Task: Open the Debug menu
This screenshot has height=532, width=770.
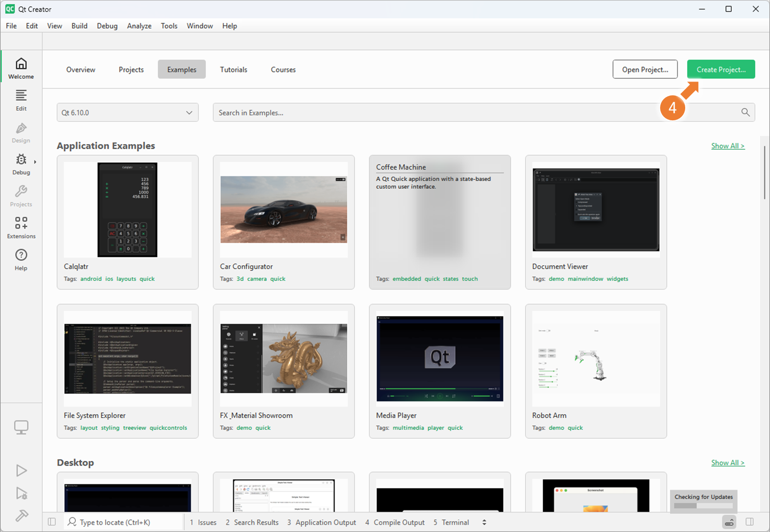Action: click(x=107, y=26)
